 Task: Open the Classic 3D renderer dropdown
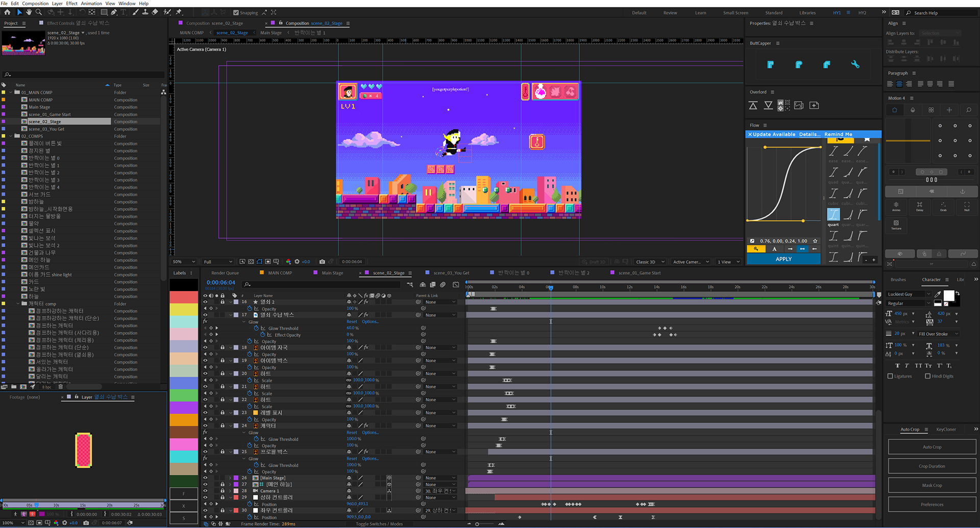(x=650, y=261)
